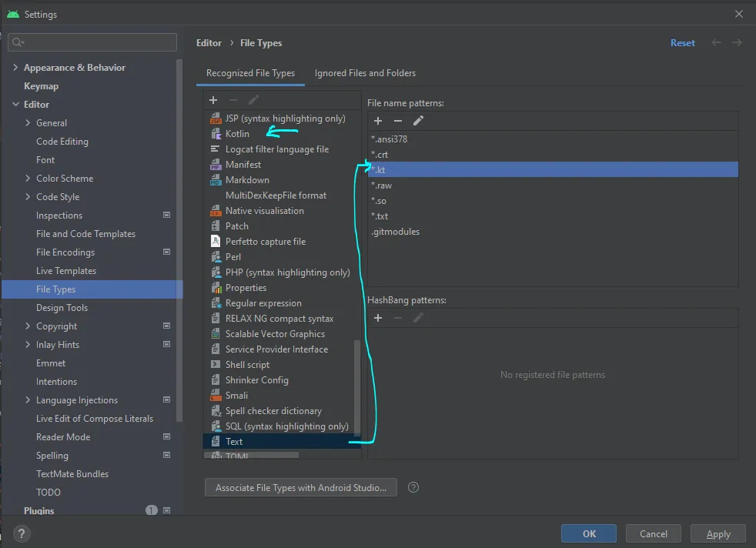Expand the Code Style node
This screenshot has width=756, height=548.
pos(28,196)
